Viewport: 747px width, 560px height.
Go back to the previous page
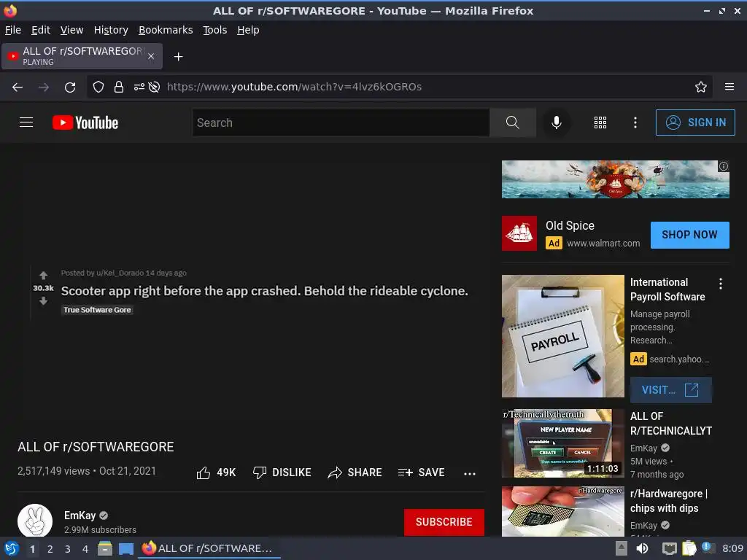18,87
